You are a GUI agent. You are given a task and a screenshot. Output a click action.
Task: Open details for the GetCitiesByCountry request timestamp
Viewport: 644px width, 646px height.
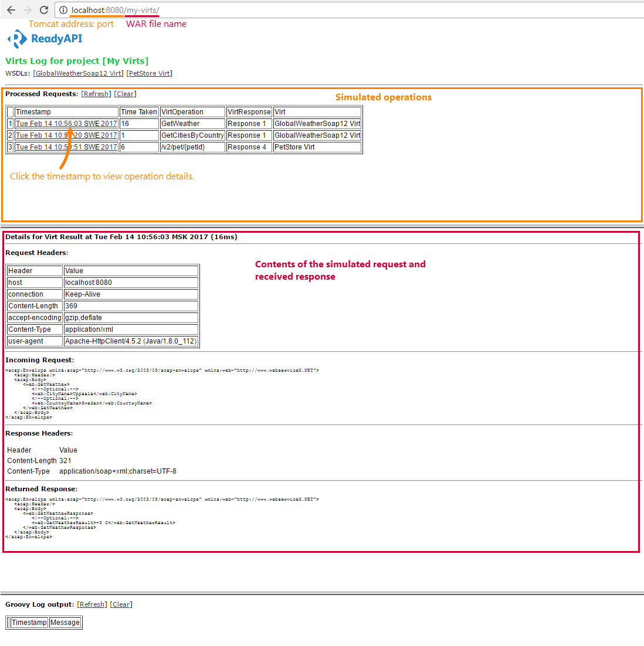tap(66, 135)
